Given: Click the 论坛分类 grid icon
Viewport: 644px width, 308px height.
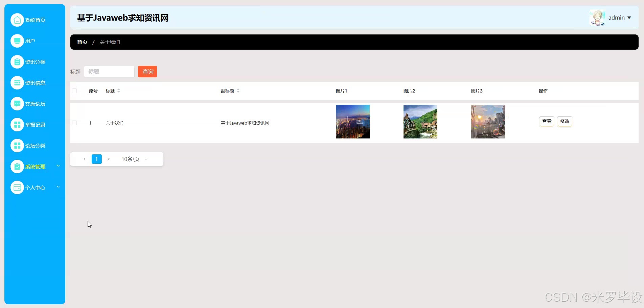Looking at the screenshot, I should [x=17, y=146].
